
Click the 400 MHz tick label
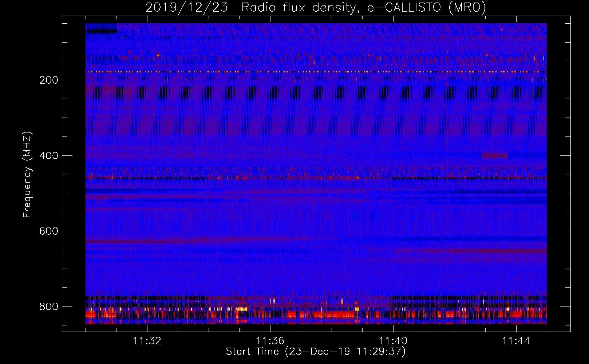(x=49, y=156)
